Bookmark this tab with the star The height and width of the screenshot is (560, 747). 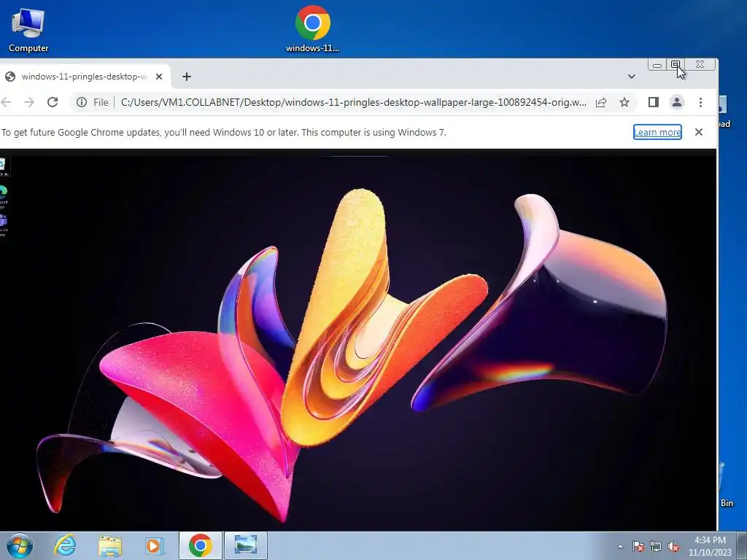click(624, 102)
